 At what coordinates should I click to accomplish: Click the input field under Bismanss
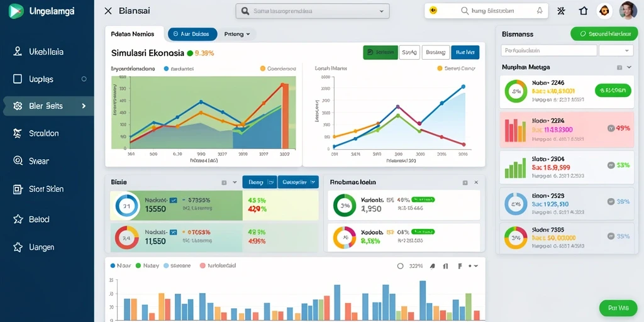tap(548, 50)
